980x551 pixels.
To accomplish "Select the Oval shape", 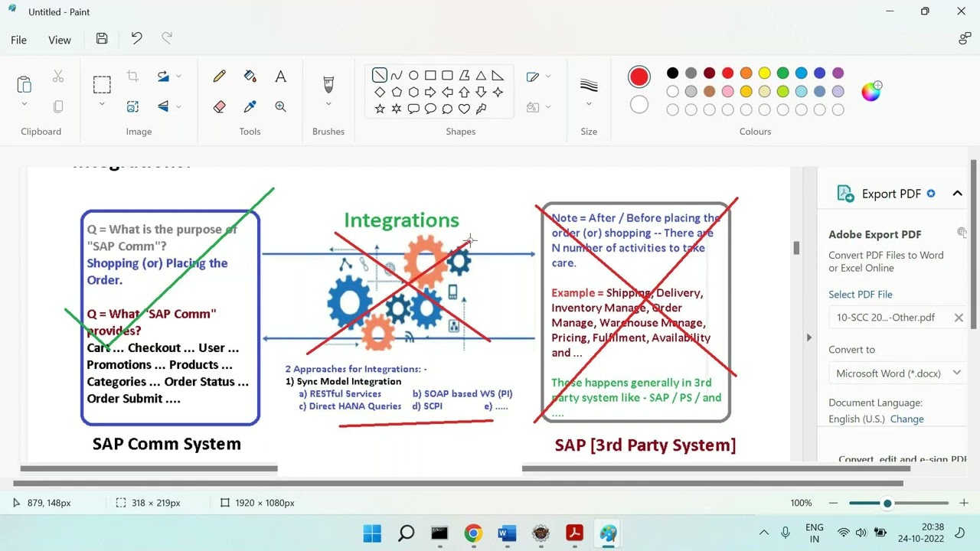I will pos(413,75).
